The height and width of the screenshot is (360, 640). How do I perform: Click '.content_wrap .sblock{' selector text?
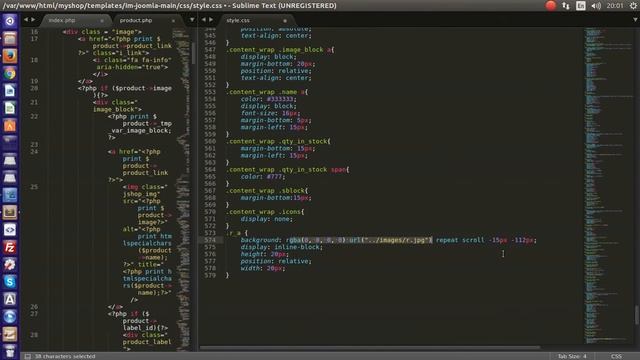267,191
